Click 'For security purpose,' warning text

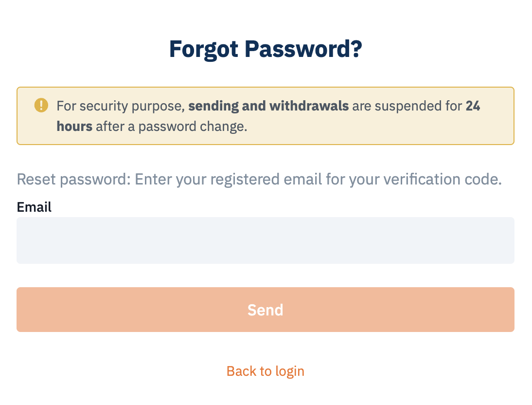click(121, 106)
